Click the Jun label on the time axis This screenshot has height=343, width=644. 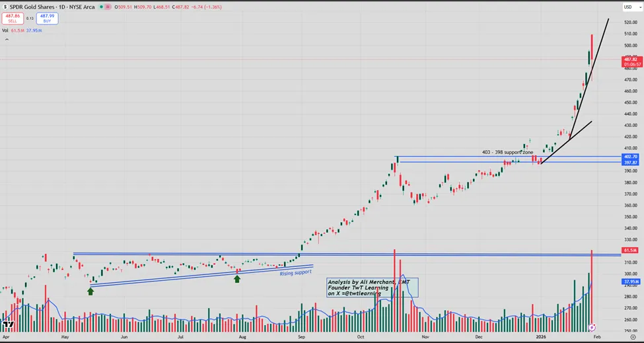click(x=124, y=336)
